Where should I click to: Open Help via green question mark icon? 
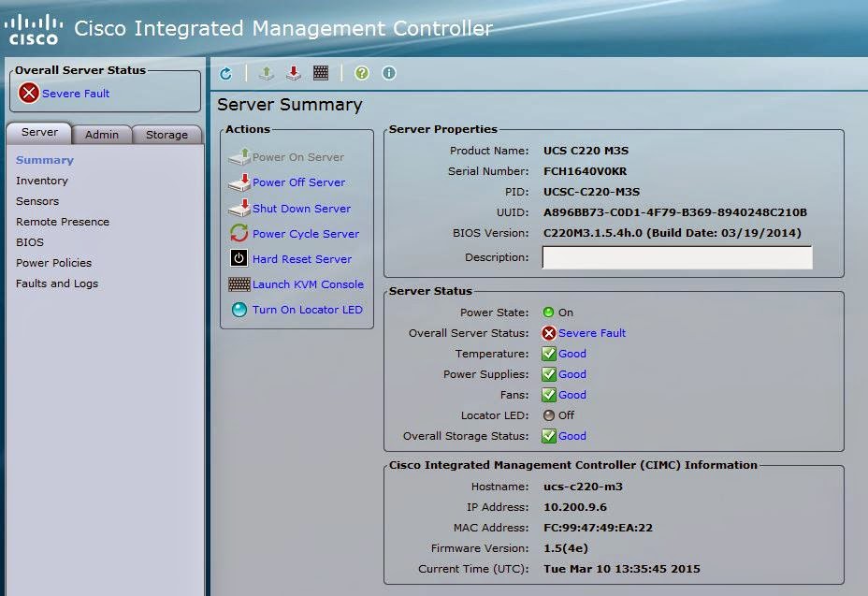coord(361,73)
